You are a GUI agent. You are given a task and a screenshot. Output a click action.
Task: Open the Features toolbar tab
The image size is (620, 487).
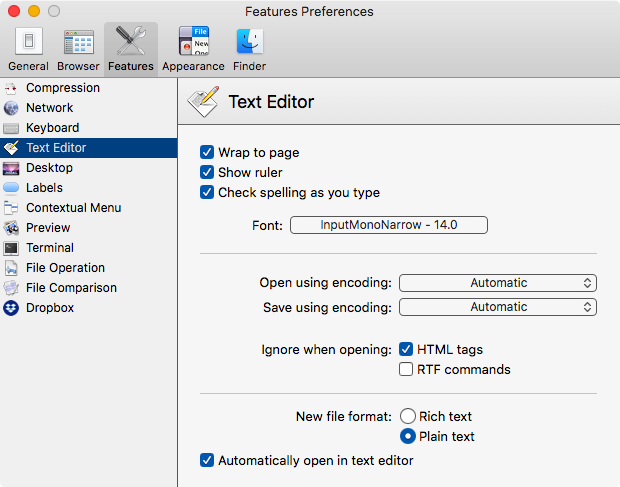131,49
